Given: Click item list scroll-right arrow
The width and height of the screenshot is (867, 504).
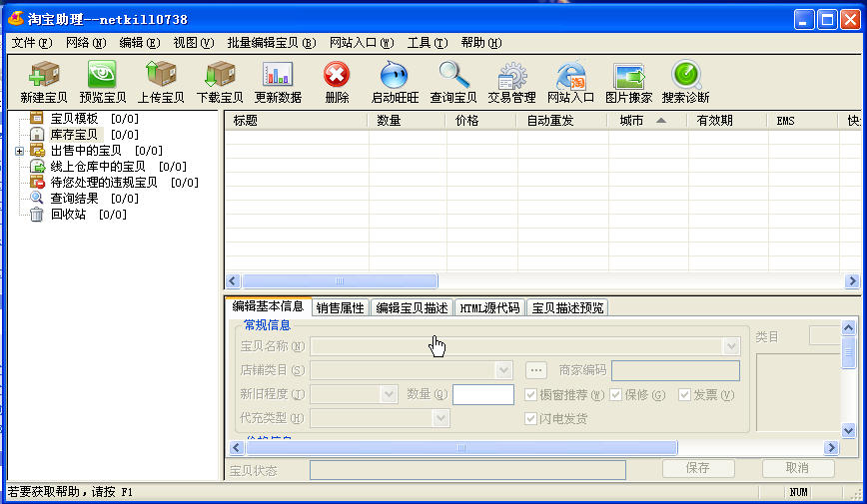Looking at the screenshot, I should tap(852, 280).
